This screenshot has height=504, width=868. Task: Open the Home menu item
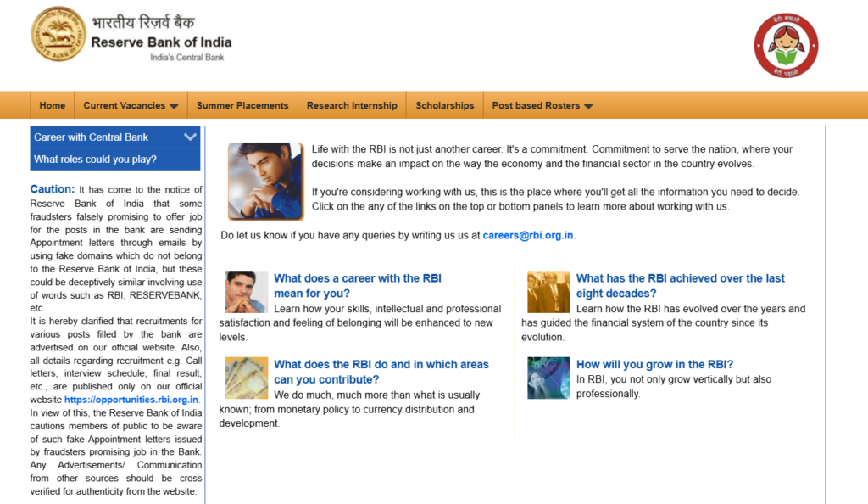[52, 105]
